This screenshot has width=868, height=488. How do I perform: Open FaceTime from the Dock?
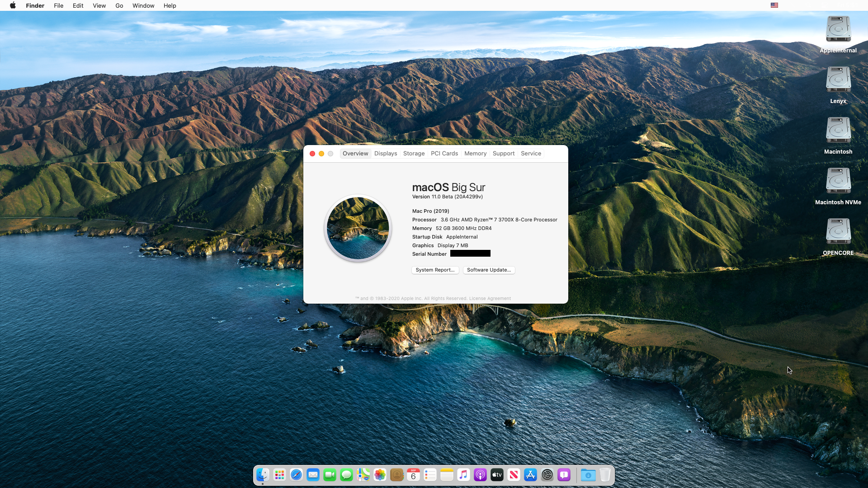tap(330, 475)
